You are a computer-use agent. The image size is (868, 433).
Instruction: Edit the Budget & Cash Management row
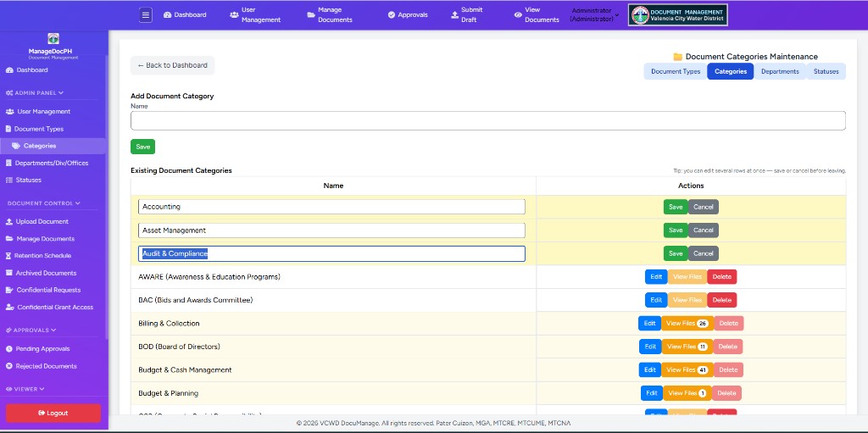point(650,370)
